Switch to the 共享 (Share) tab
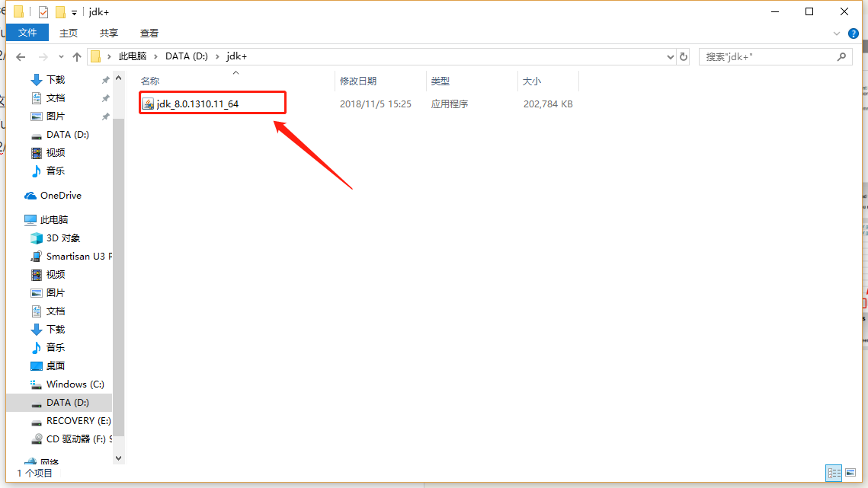The width and height of the screenshot is (868, 488). click(x=107, y=33)
